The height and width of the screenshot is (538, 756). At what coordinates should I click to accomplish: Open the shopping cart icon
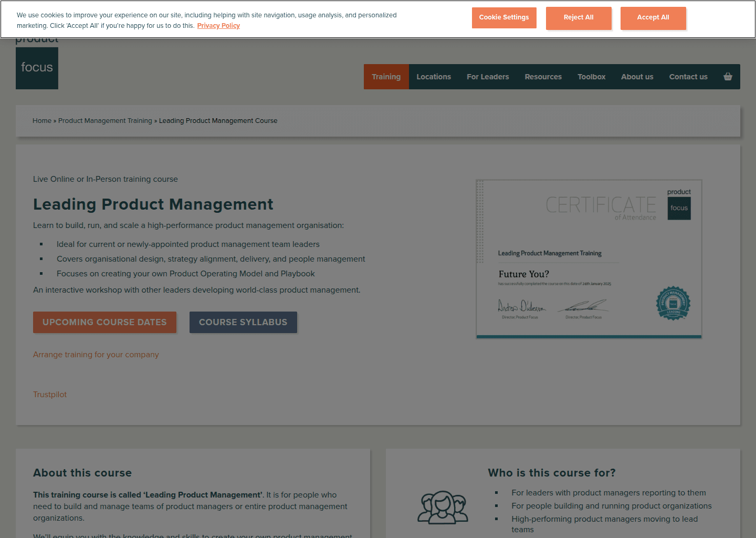click(728, 76)
